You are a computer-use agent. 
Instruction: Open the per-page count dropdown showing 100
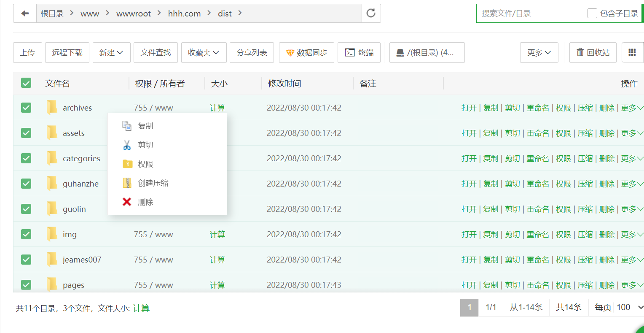(629, 307)
